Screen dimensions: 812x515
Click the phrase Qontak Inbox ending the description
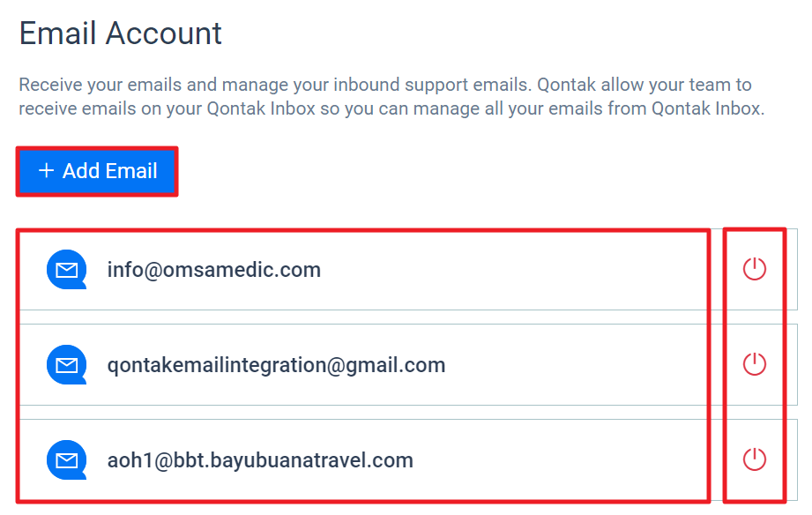pos(707,108)
